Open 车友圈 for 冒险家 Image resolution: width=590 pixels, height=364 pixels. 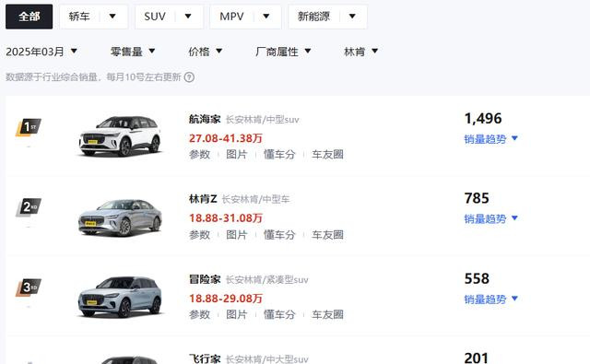pyautogui.click(x=327, y=314)
